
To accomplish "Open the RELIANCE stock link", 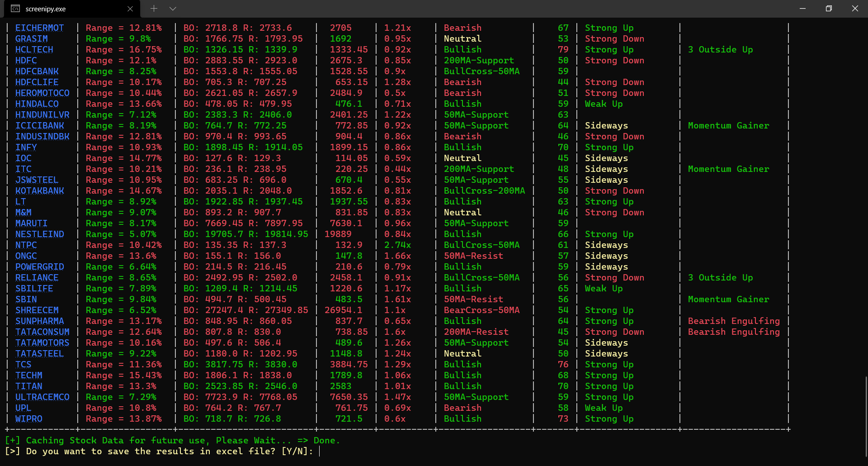I will coord(37,278).
